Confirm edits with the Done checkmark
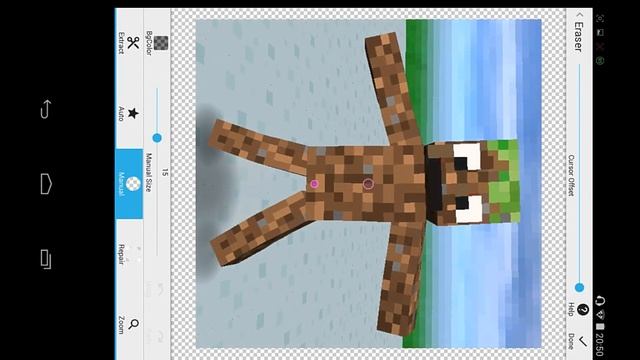This screenshot has height=360, width=640. [x=582, y=341]
